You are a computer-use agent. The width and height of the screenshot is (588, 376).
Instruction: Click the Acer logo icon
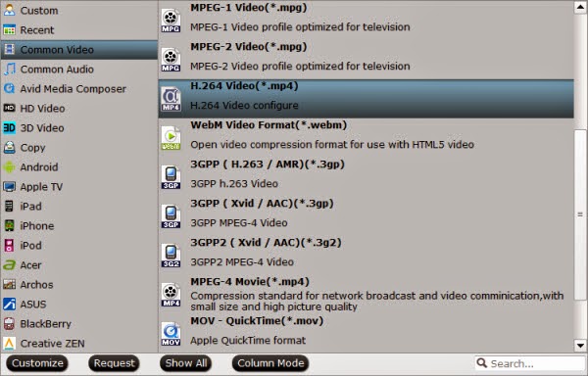point(10,264)
